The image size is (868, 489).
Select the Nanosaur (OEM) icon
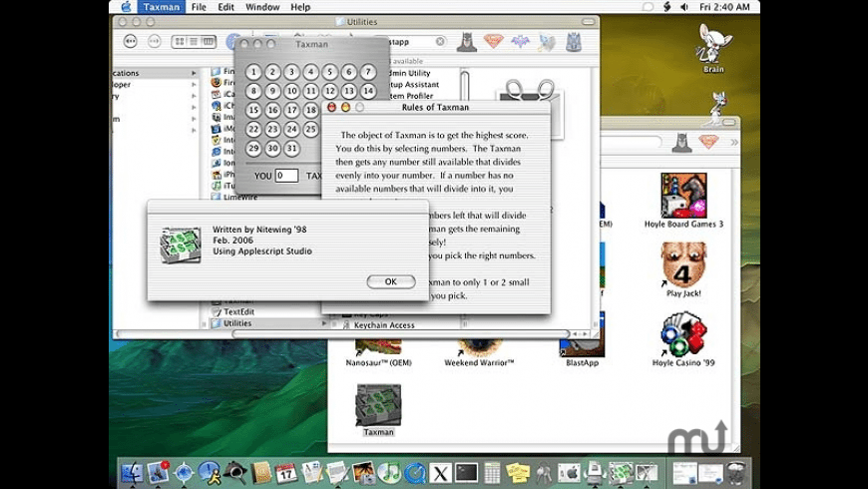379,354
